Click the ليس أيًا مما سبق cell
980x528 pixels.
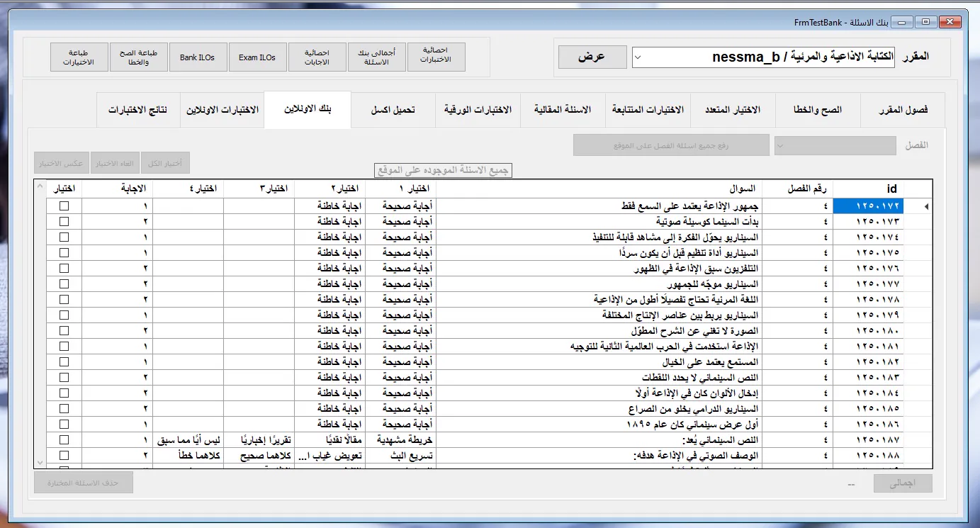click(x=188, y=439)
